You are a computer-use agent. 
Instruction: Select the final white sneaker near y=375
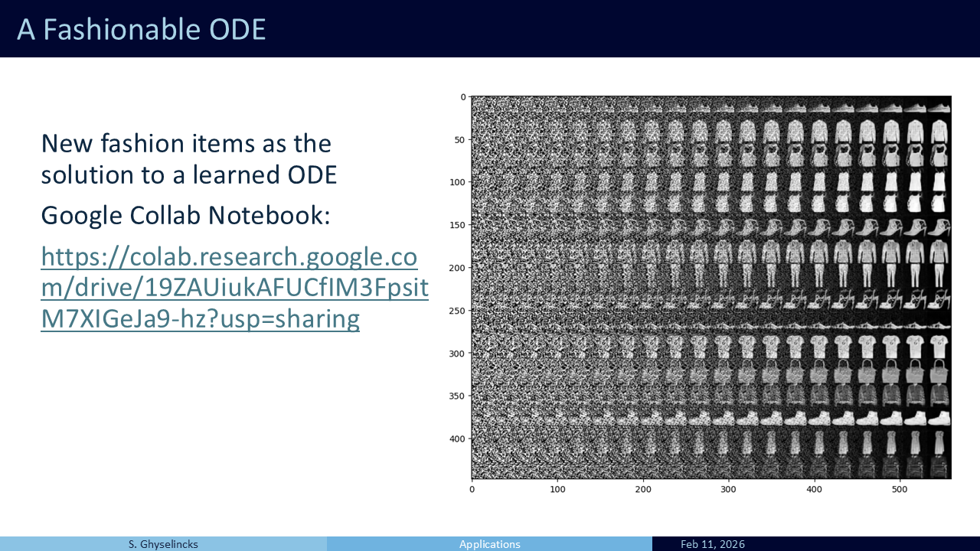coord(939,419)
